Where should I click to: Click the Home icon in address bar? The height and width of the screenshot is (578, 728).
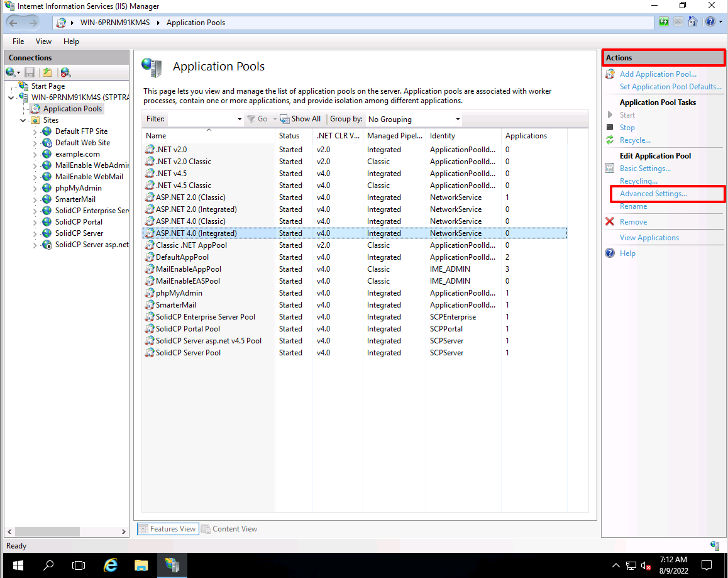(x=693, y=22)
